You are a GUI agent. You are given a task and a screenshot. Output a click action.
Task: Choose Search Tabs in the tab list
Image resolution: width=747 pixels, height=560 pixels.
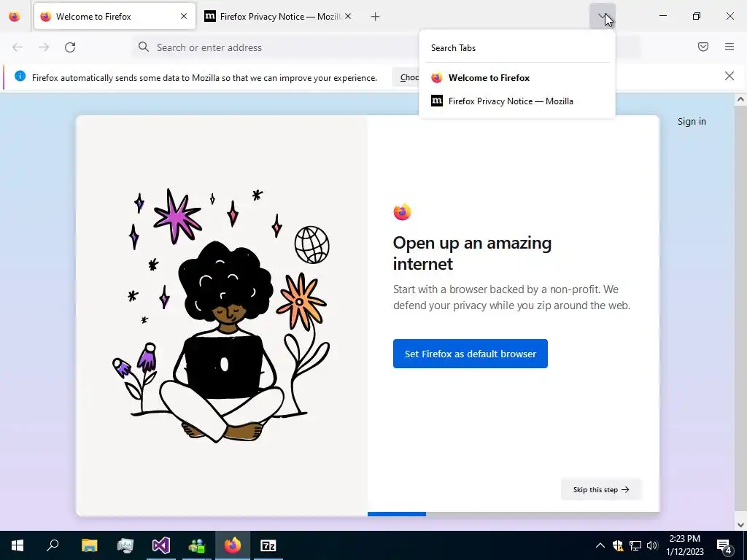point(517,48)
